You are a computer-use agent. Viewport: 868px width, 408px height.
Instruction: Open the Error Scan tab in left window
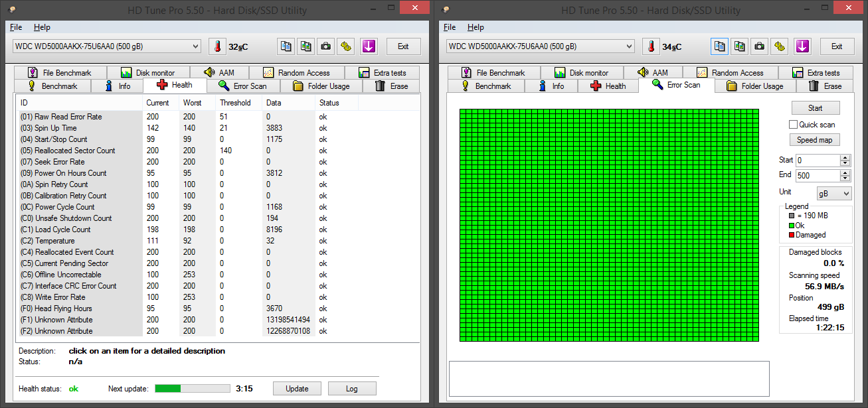point(243,86)
